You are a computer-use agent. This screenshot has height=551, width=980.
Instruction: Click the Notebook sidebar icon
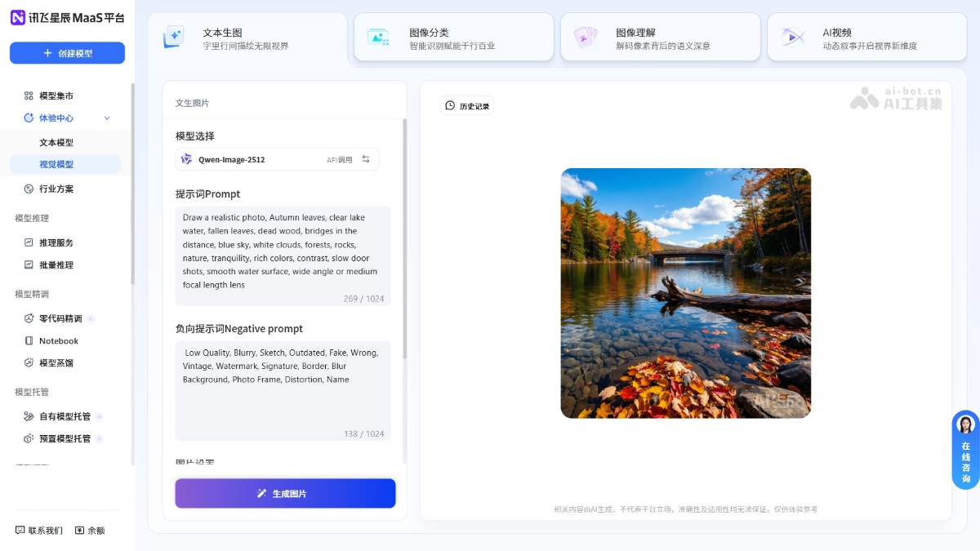pos(30,340)
